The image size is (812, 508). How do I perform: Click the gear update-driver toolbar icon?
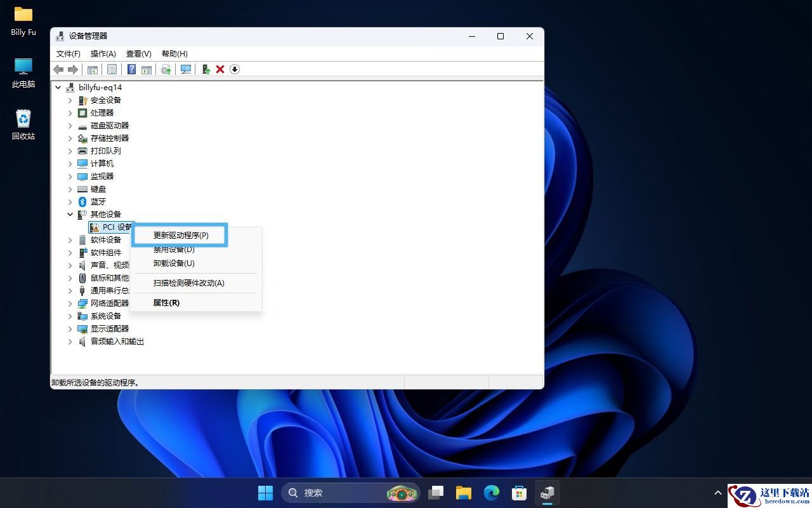[x=166, y=69]
